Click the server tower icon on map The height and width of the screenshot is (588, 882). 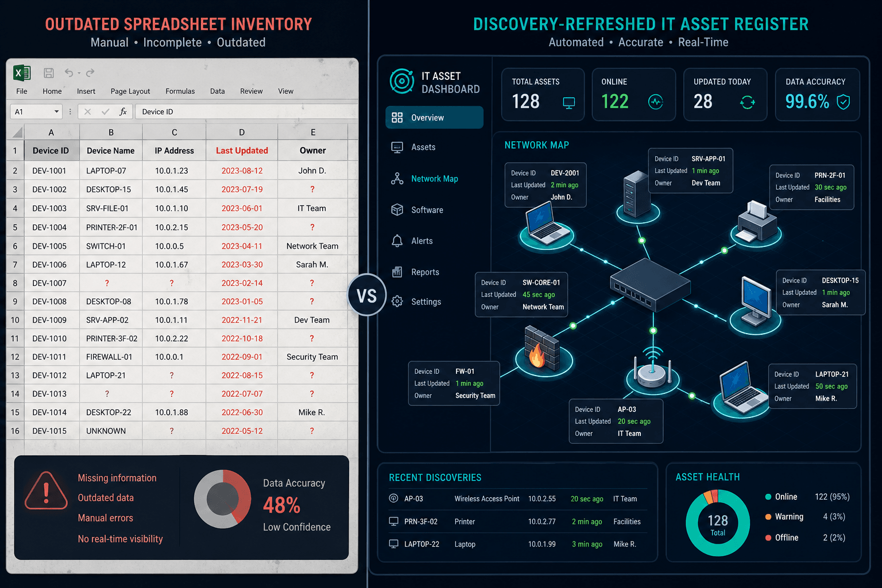tap(637, 193)
